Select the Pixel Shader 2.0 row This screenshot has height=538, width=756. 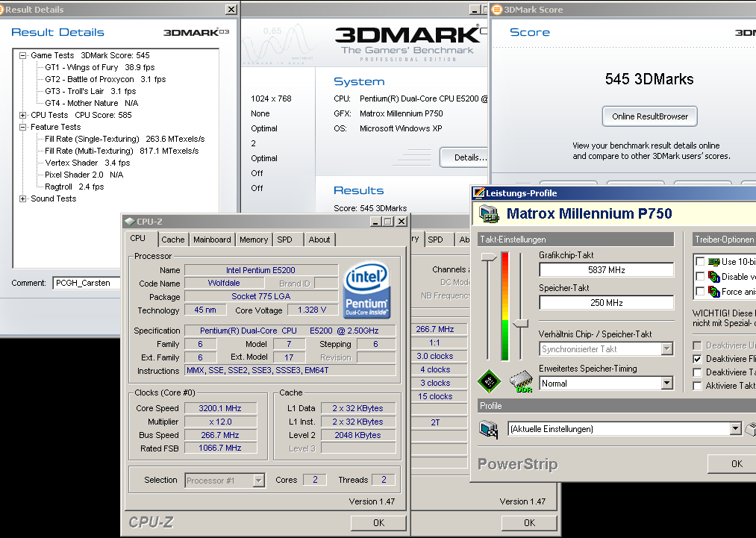(x=84, y=175)
